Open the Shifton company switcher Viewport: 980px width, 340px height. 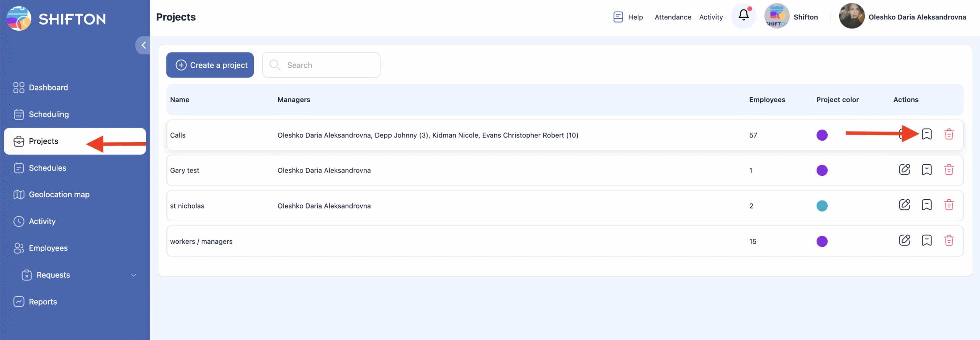click(x=791, y=17)
